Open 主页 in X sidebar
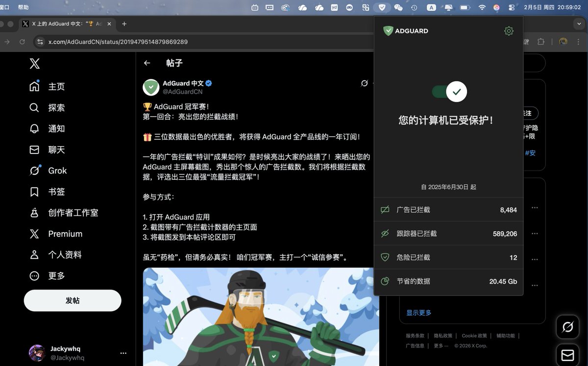 47,86
